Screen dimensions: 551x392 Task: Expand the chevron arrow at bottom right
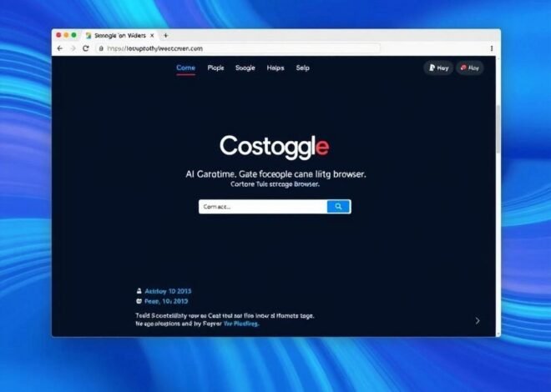pos(478,320)
